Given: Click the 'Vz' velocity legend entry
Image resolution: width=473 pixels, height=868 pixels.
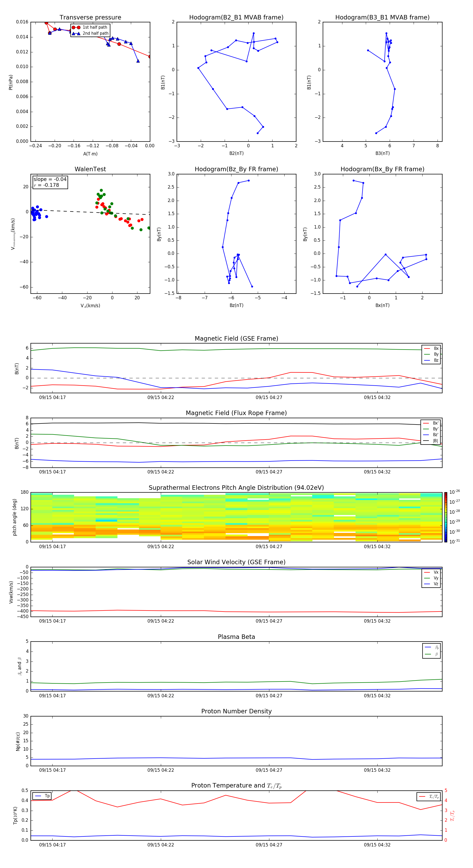Looking at the screenshot, I should point(431,584).
